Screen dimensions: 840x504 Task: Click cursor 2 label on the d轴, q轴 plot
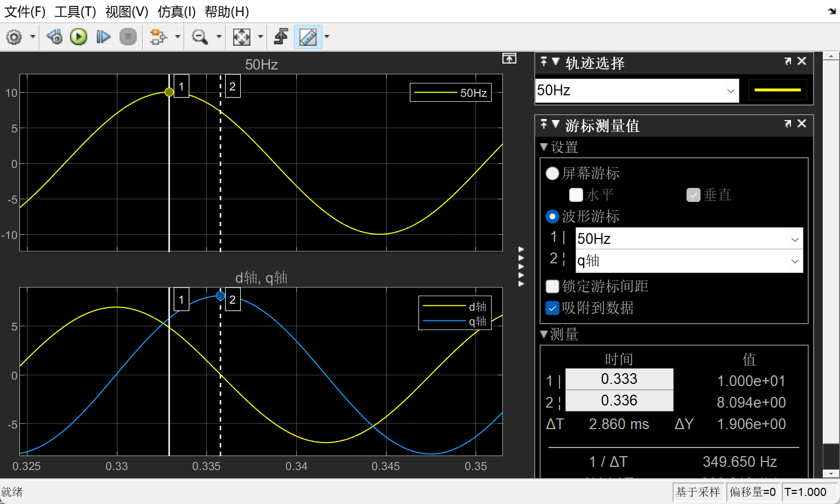pos(233,299)
